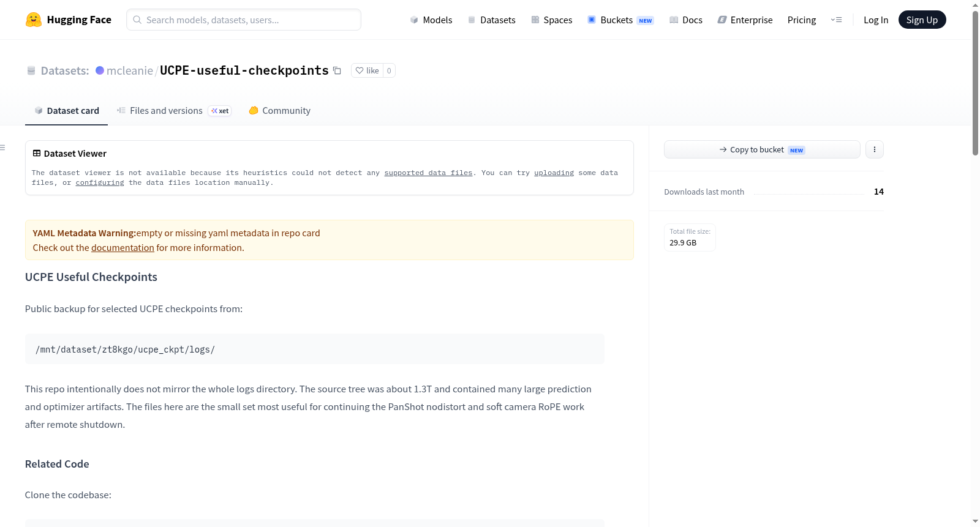This screenshot has width=980, height=527.
Task: Click the 'Clone the codebase:' text
Action: 68,495
